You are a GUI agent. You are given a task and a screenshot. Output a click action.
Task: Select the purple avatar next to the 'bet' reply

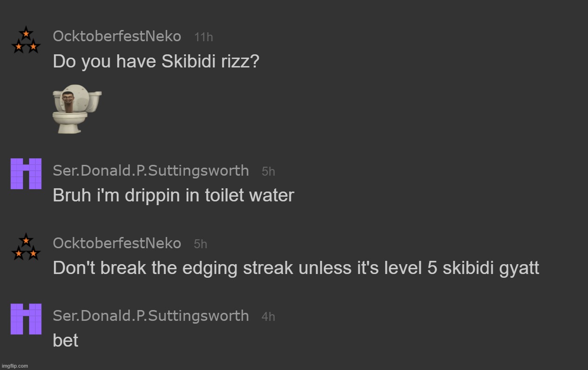click(26, 319)
